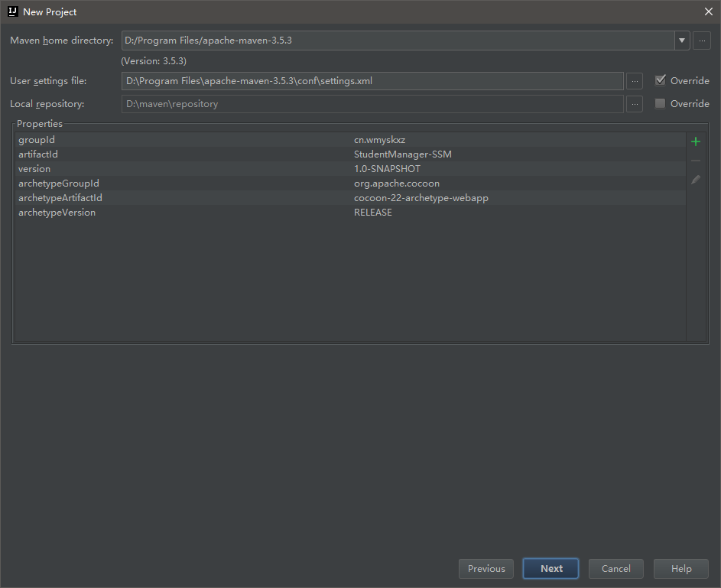Select the archetypeVersion property row
The width and height of the screenshot is (721, 588).
pos(350,213)
